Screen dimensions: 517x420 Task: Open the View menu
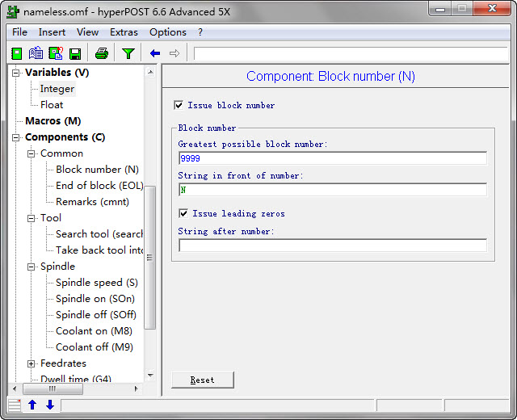(88, 32)
